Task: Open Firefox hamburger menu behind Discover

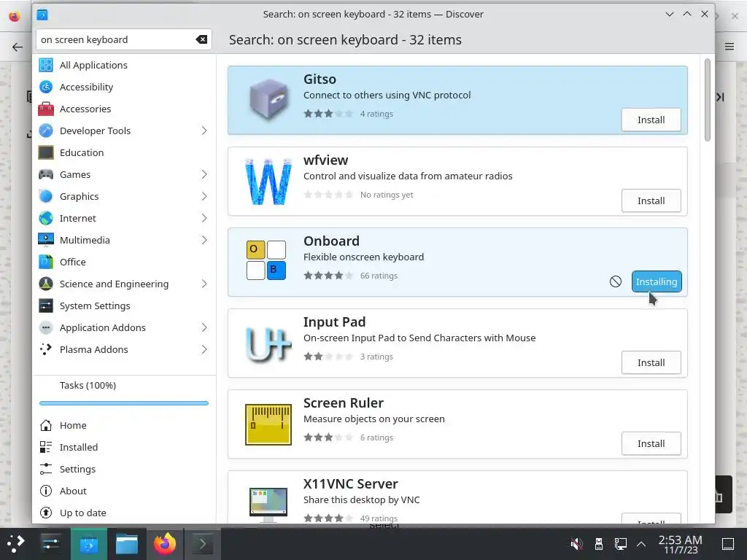Action: 729,46
